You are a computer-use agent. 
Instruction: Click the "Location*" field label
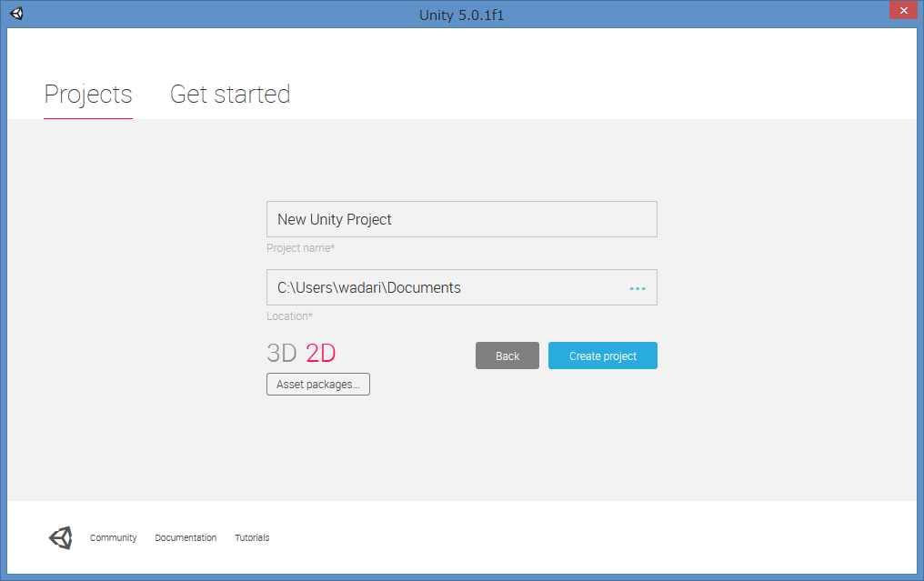289,316
